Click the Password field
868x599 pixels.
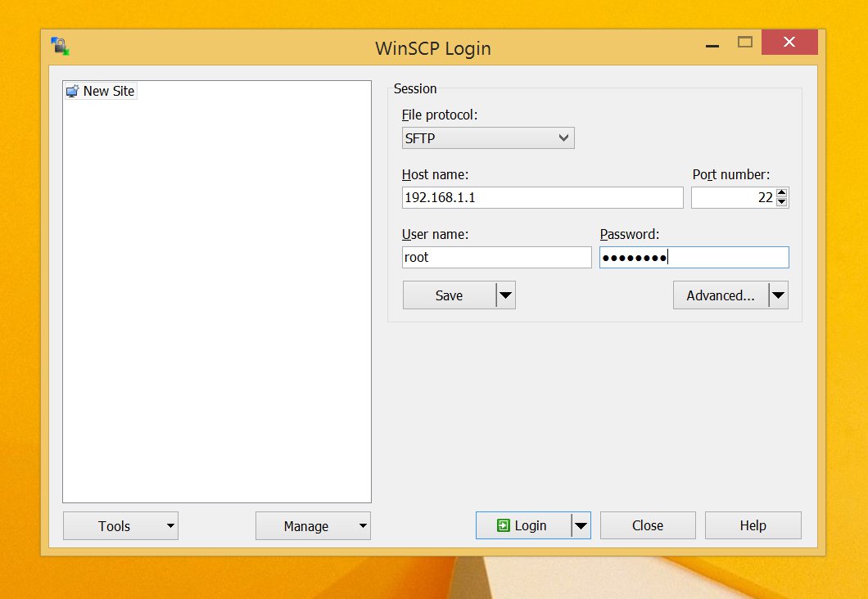[x=694, y=257]
